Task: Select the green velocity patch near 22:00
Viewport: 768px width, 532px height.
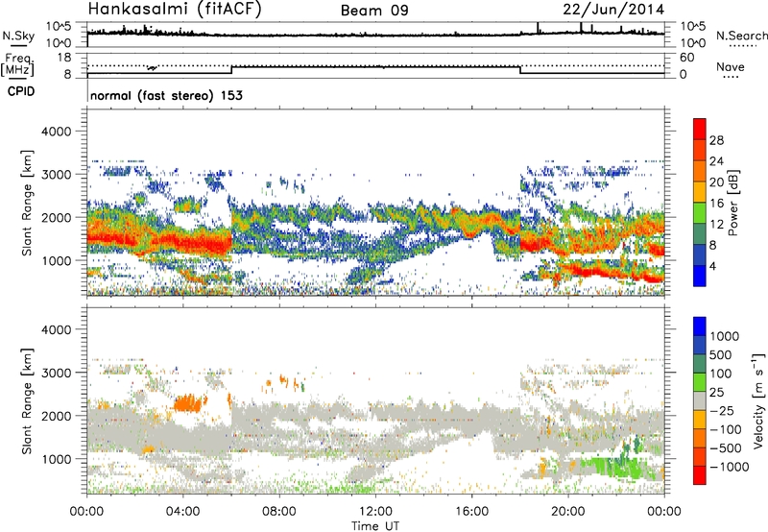Action: 619,468
